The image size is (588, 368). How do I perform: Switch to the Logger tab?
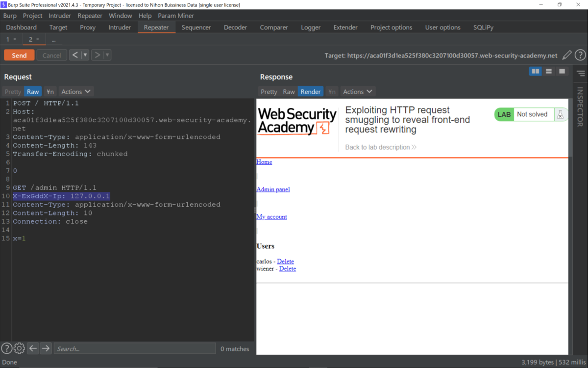[x=311, y=27]
